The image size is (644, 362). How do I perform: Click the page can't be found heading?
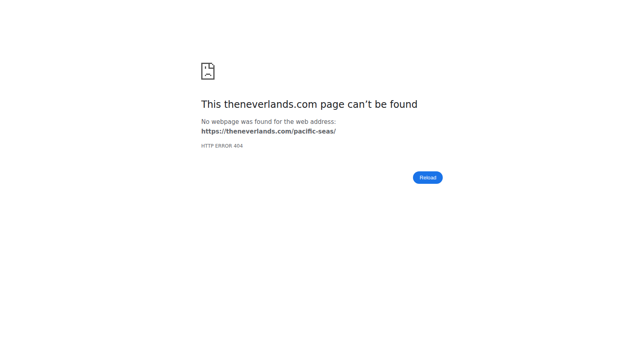pyautogui.click(x=309, y=105)
